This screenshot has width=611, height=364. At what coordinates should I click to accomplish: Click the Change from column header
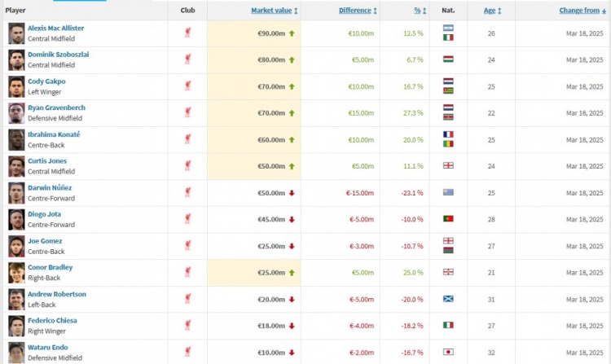pos(579,11)
